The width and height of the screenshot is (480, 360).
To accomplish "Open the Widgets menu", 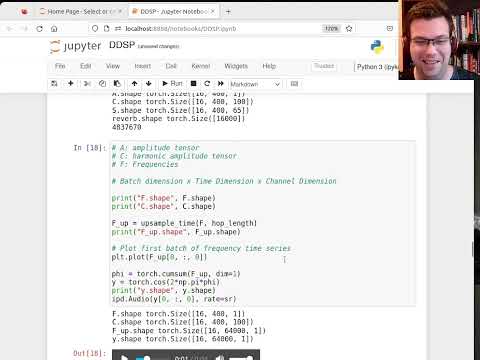I will 236,66.
